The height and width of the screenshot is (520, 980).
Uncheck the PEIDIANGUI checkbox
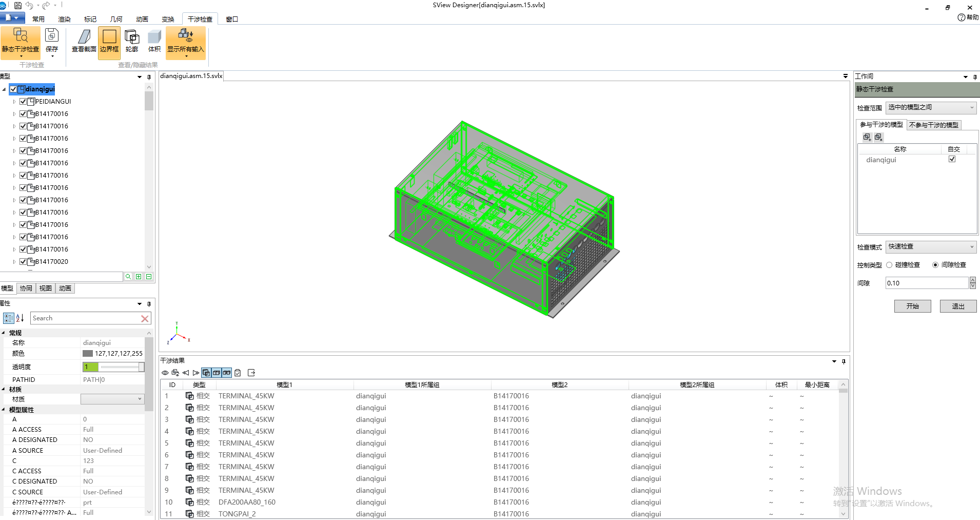tap(23, 102)
